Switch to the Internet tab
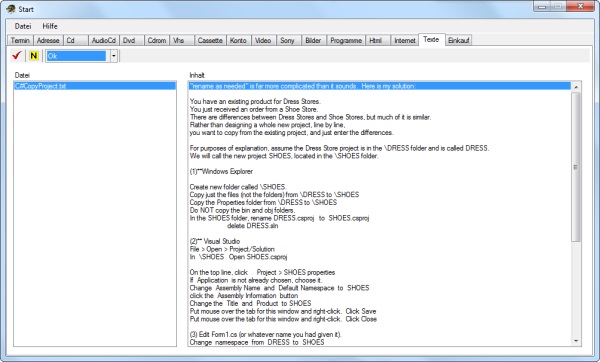This screenshot has height=362, width=600. click(x=404, y=40)
